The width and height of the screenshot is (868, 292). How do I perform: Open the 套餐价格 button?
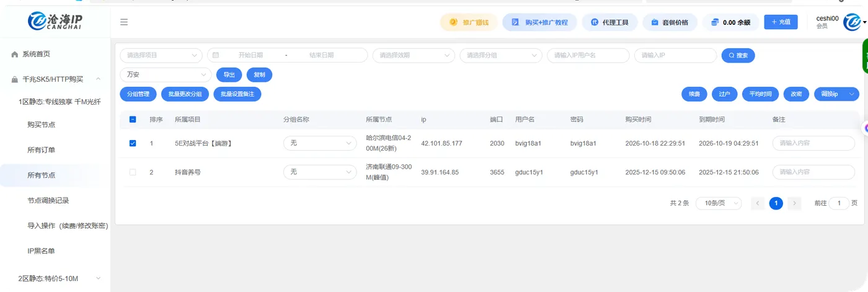click(670, 22)
